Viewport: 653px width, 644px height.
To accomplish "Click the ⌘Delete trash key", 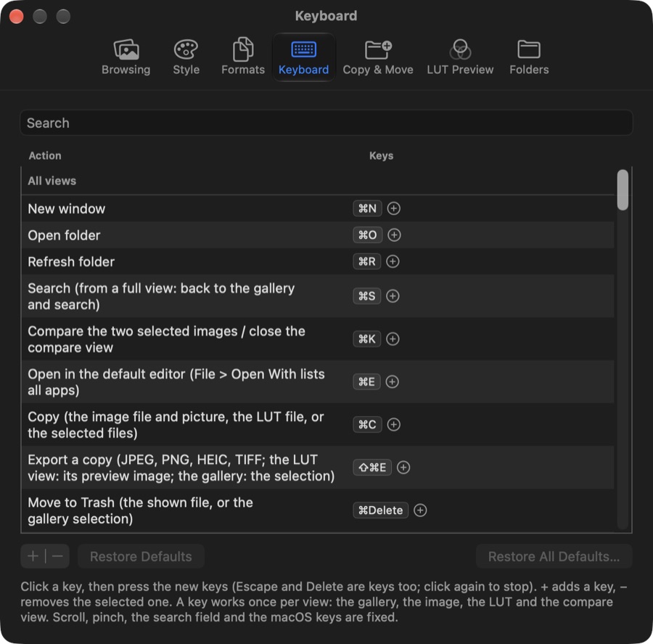I will coord(381,510).
